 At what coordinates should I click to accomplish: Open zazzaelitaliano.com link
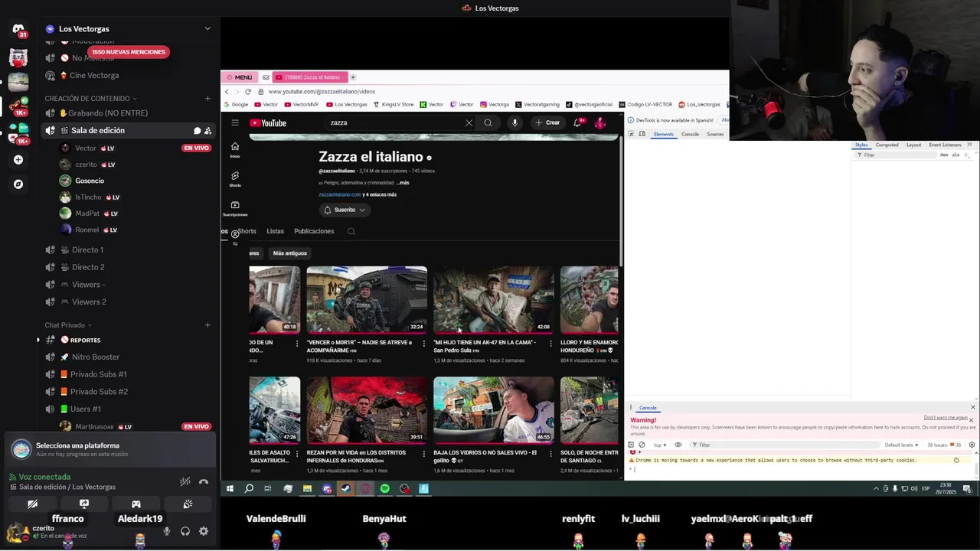(x=339, y=194)
